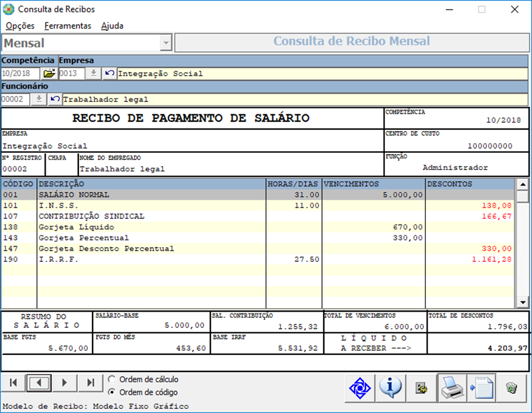
Task: Select the Gorjeta Percentual row
Action: [x=258, y=238]
